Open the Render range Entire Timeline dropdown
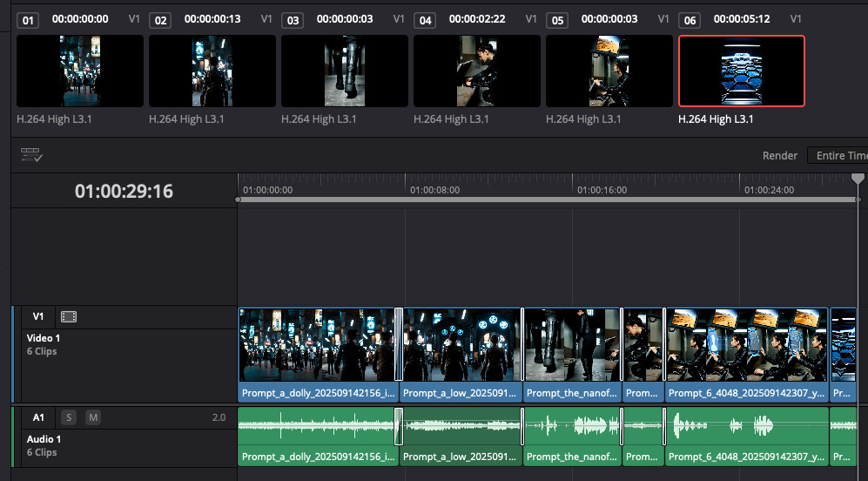 tap(838, 156)
